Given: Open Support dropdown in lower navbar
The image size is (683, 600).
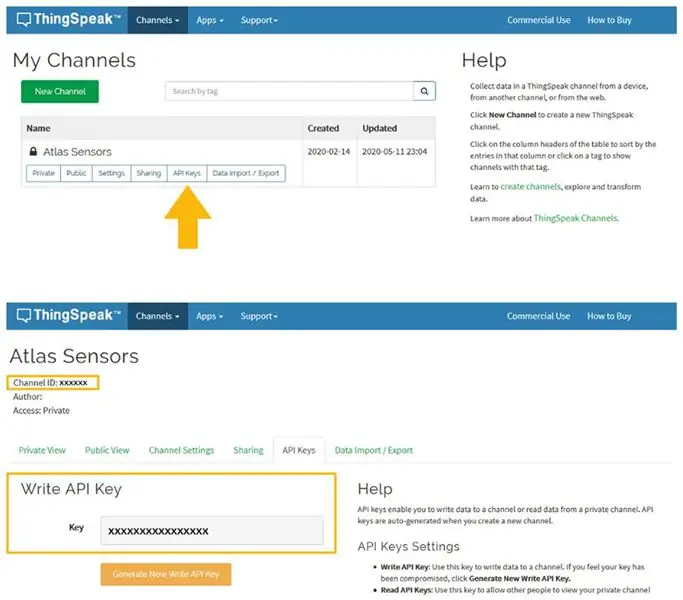Looking at the screenshot, I should pos(259,316).
